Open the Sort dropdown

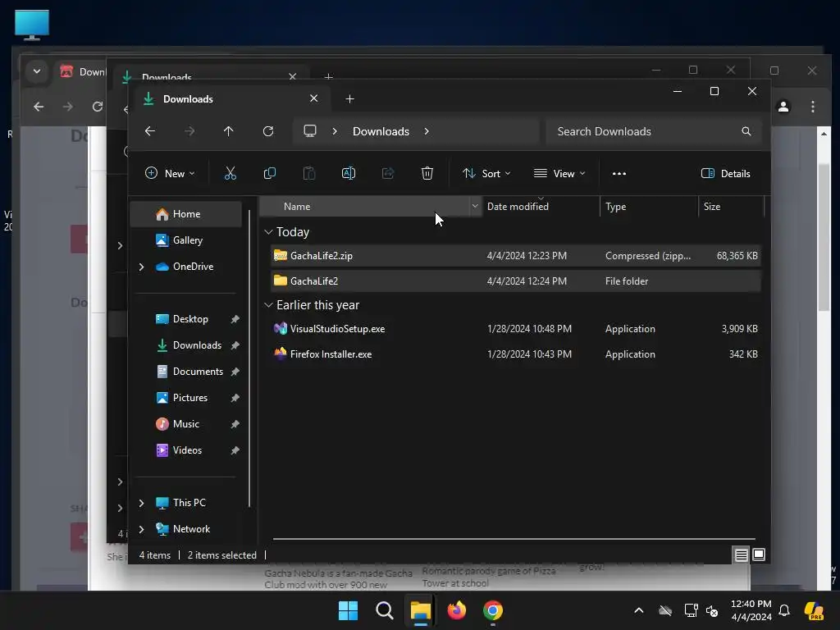pyautogui.click(x=486, y=174)
